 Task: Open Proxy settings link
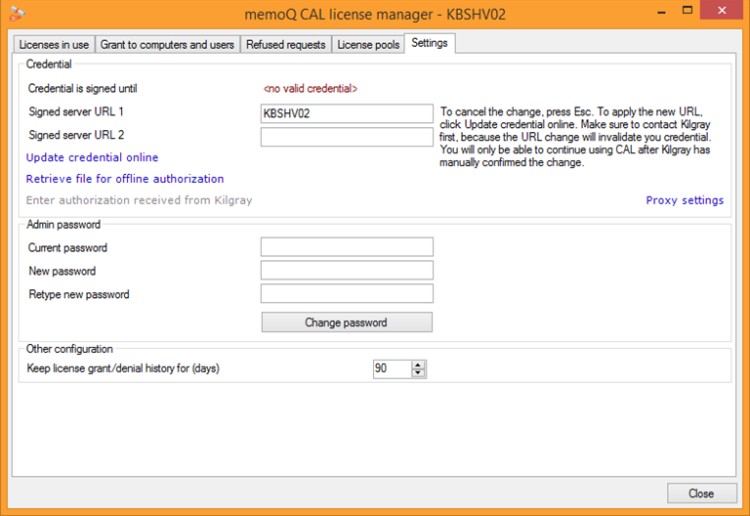click(684, 200)
